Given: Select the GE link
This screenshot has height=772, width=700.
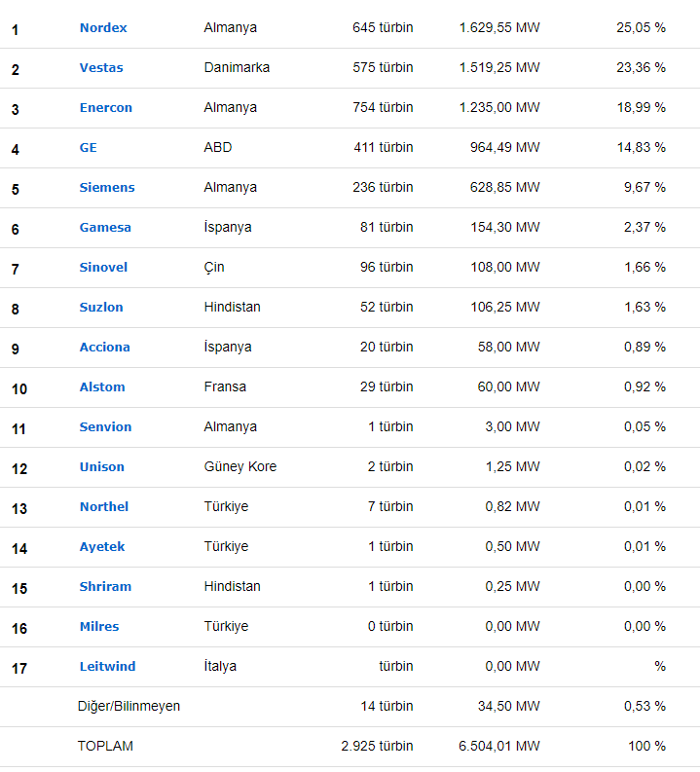Looking at the screenshot, I should pos(89,148).
